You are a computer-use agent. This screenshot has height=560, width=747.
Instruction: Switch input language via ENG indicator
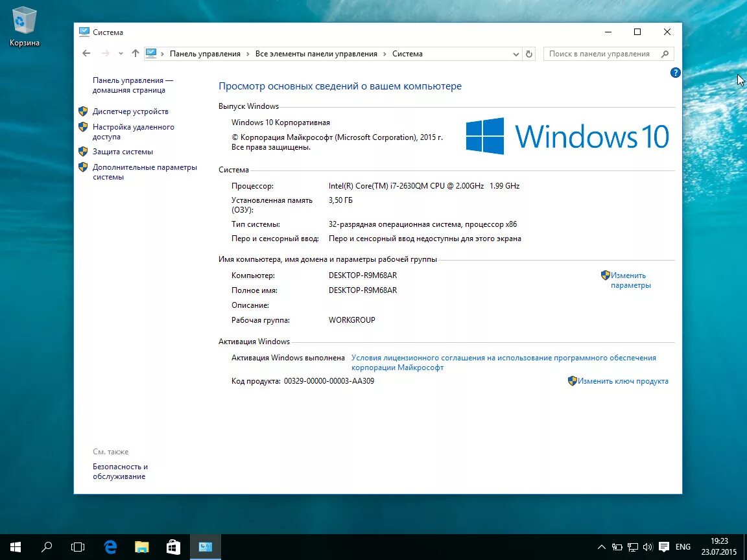pyautogui.click(x=683, y=547)
